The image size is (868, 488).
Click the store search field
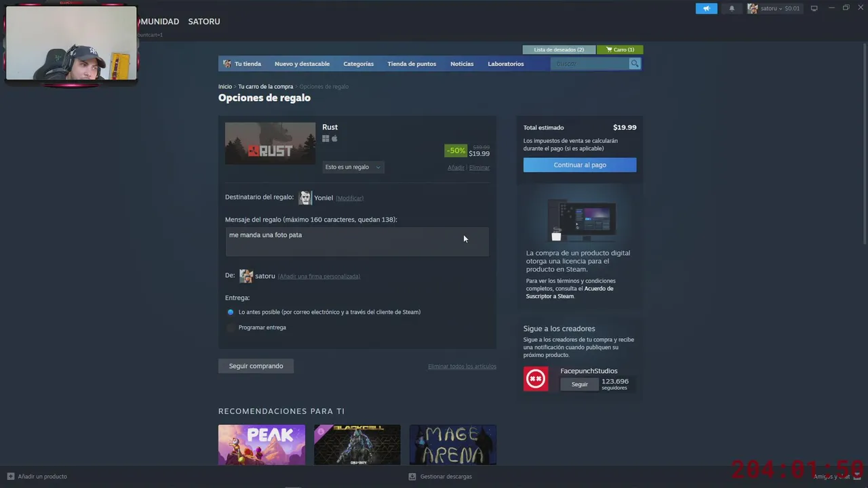pos(589,64)
